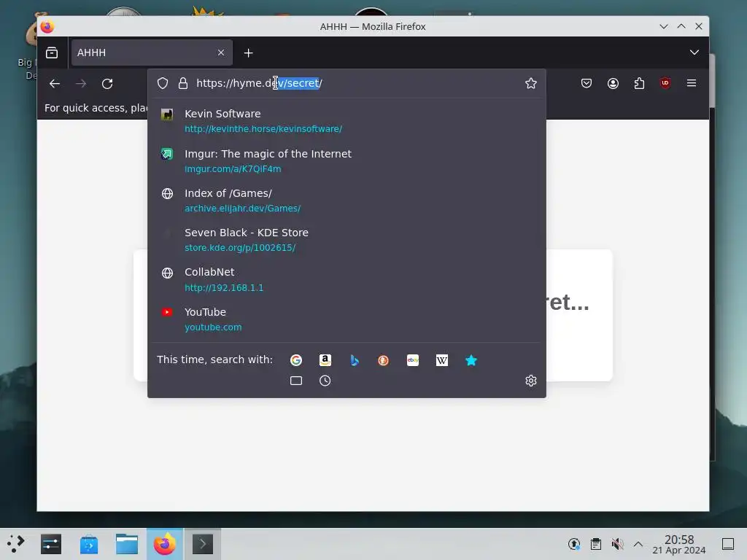
Task: Open a new tab with plus button
Action: (x=248, y=52)
